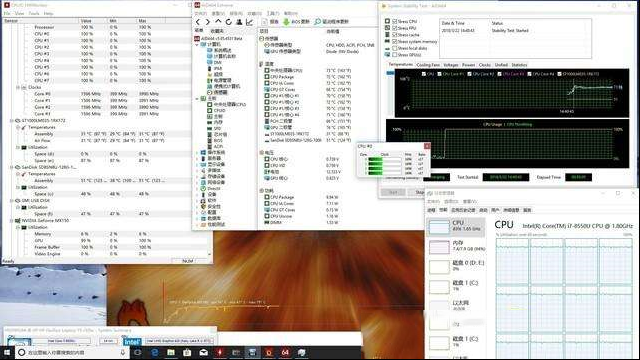Collapse NVIDIA GeForce MX150 node
640x360 pixels.
tap(11, 220)
